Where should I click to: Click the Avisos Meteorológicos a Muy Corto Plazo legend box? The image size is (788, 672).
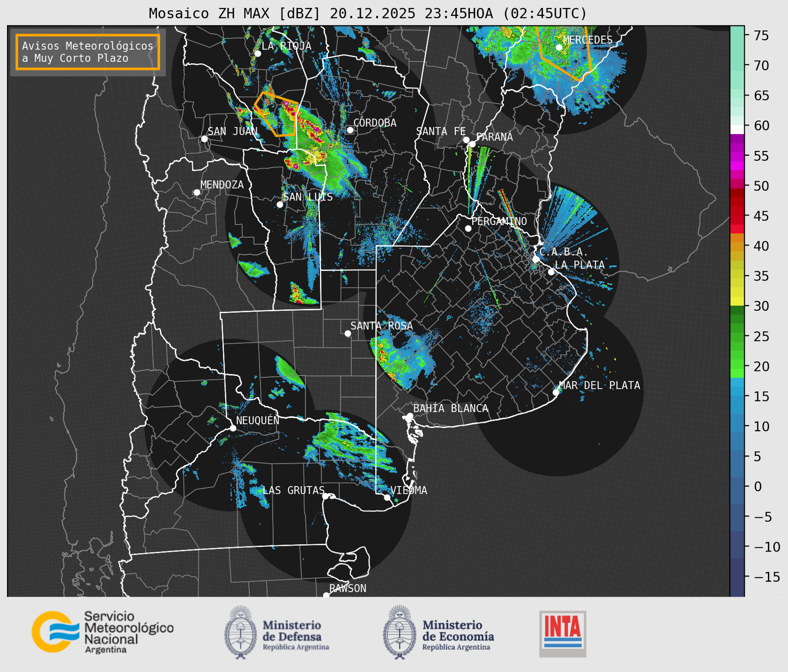pos(88,52)
